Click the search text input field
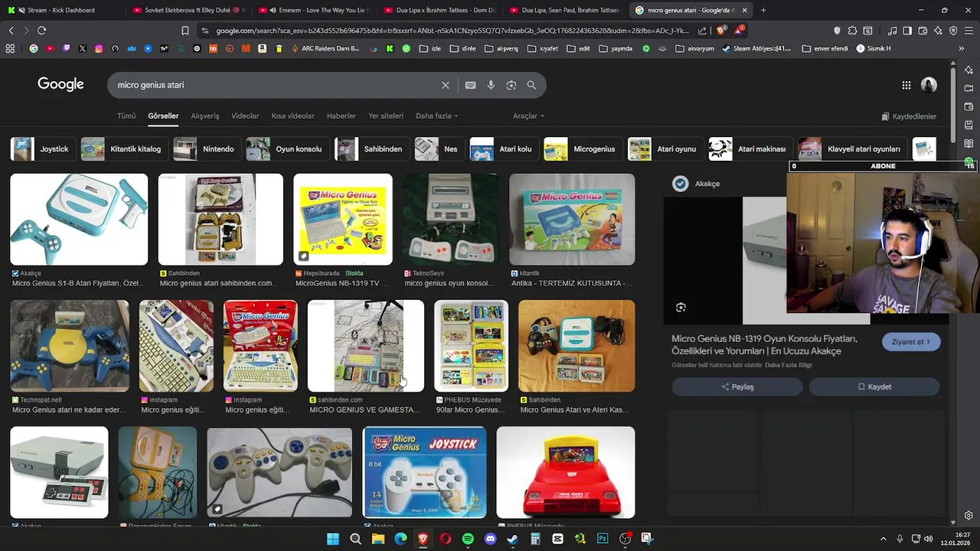The image size is (980, 551). coord(276,85)
